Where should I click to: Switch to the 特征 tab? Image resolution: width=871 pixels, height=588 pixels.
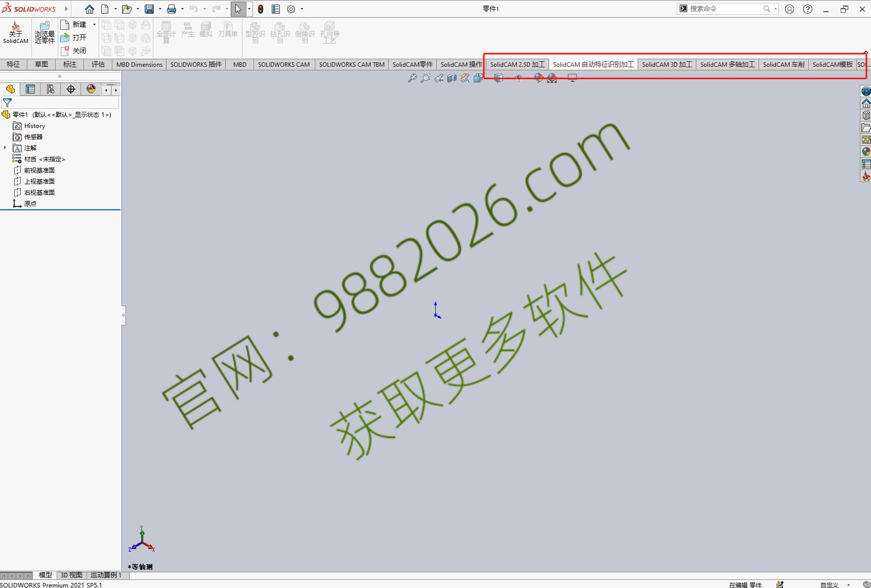(13, 64)
